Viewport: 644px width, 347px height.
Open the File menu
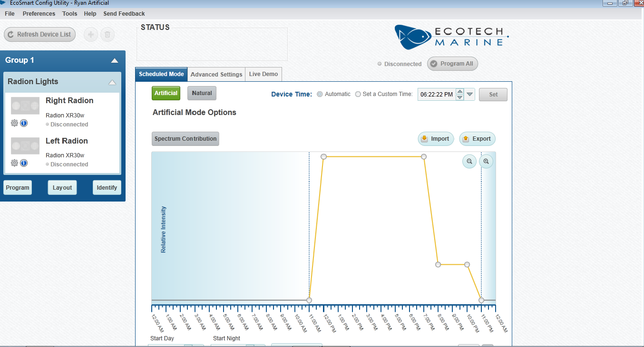10,14
